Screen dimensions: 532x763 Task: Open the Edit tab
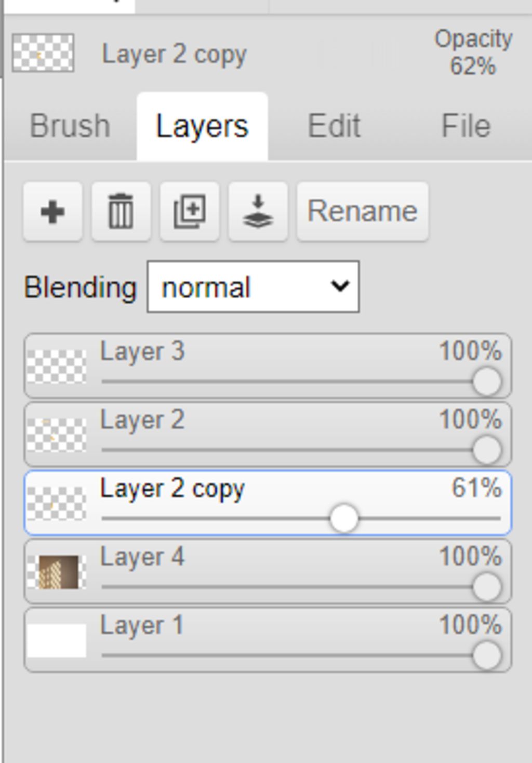(x=334, y=126)
